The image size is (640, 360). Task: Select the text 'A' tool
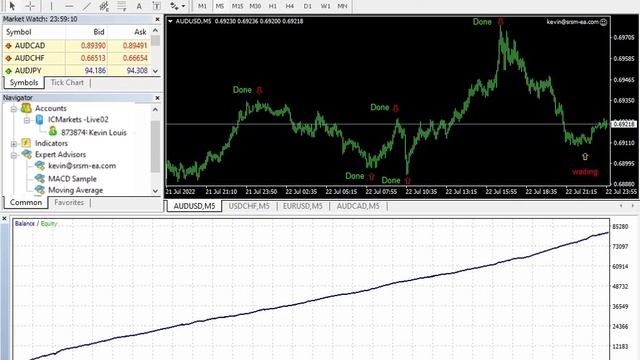click(x=139, y=6)
